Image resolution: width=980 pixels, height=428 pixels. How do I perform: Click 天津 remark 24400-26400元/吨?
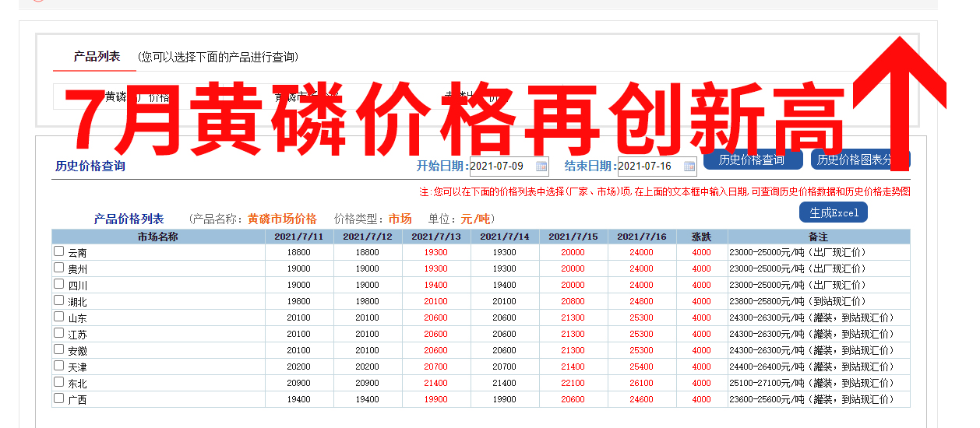(x=812, y=367)
